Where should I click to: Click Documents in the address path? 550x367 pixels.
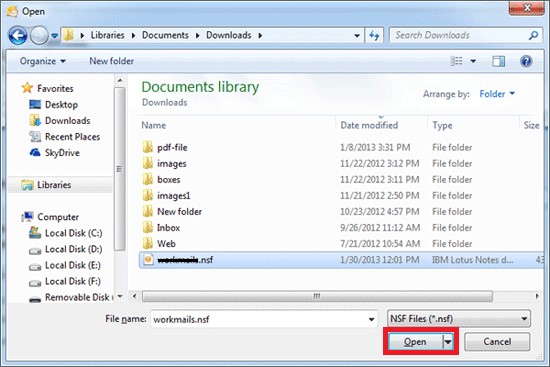point(165,35)
